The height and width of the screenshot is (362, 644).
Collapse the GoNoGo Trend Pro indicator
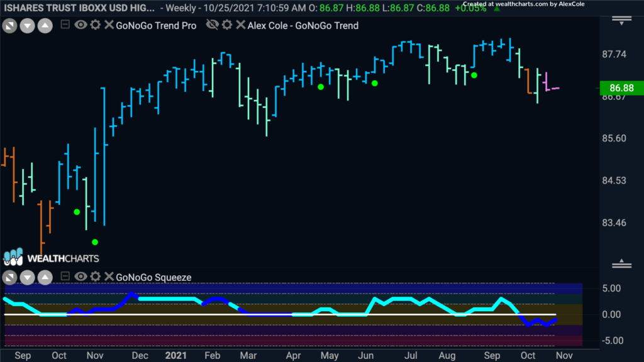(x=65, y=25)
